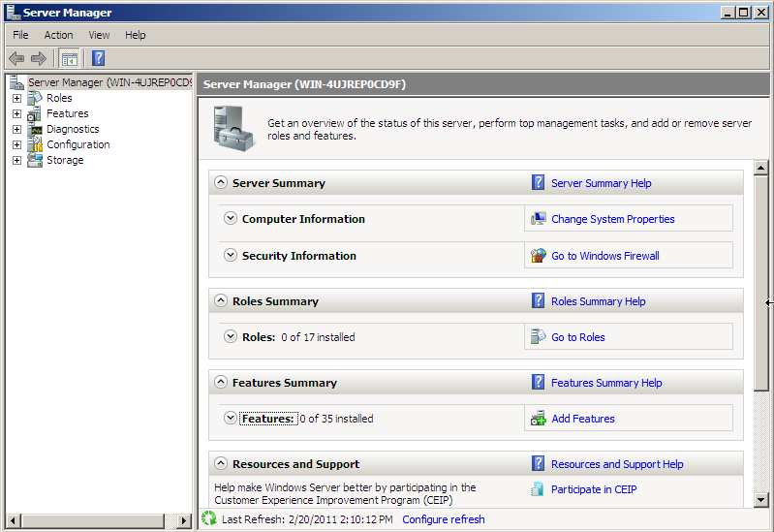The image size is (774, 532).
Task: Click the Windows Firewall icon
Action: click(538, 256)
